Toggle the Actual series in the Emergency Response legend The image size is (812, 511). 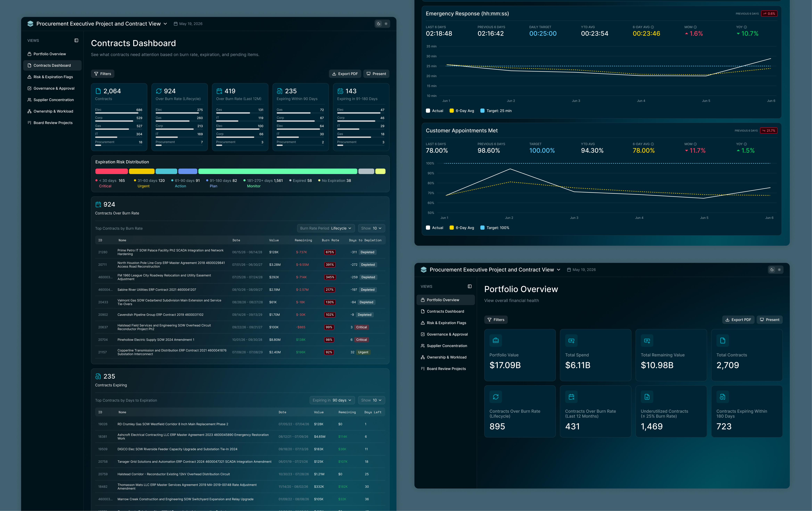pyautogui.click(x=435, y=111)
